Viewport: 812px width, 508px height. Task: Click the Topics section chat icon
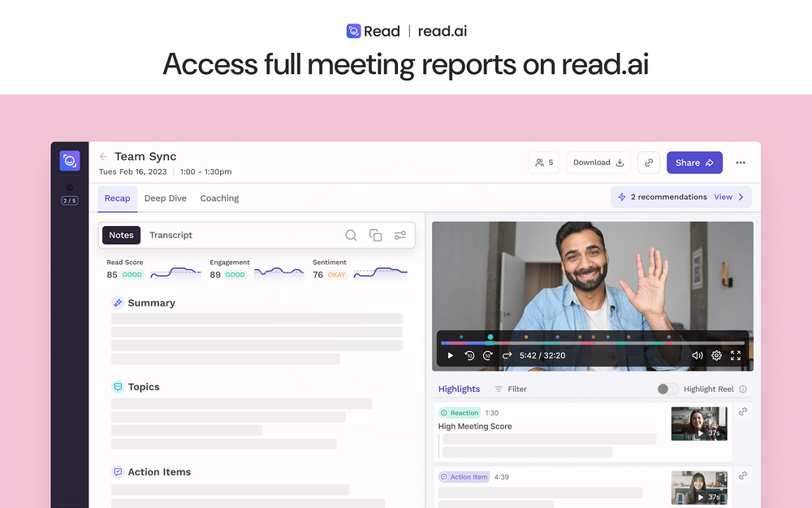(x=118, y=387)
